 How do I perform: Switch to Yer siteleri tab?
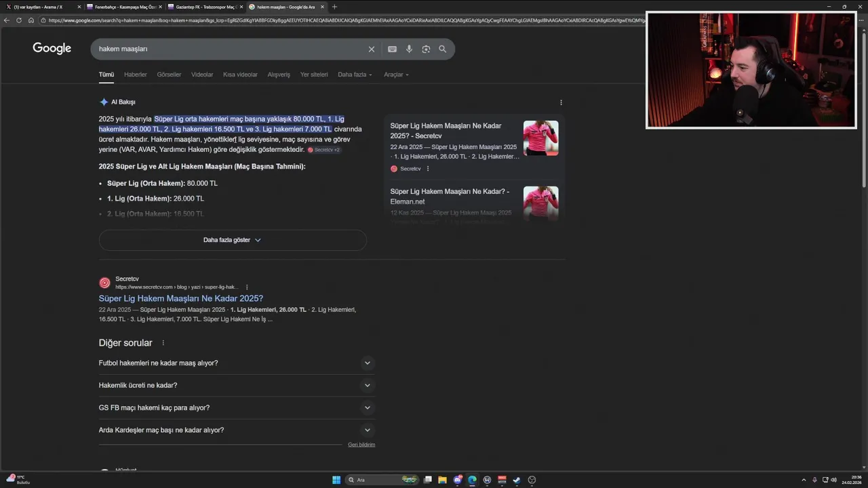click(314, 75)
